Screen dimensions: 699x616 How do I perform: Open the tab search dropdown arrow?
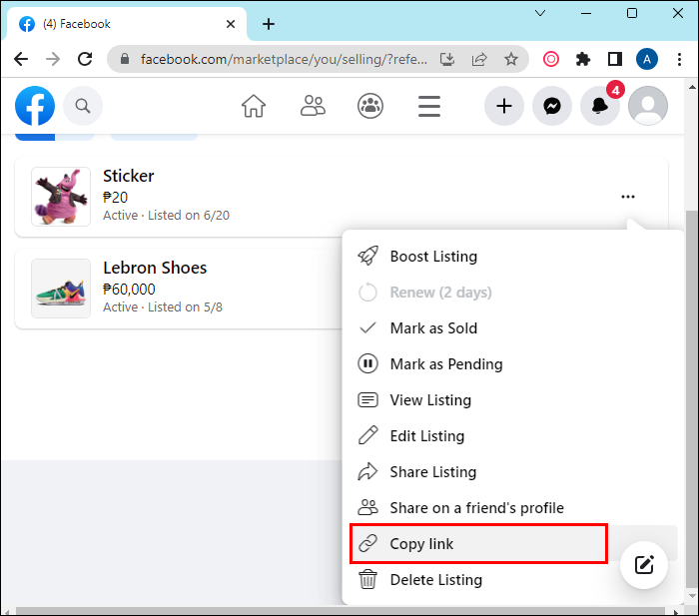tap(540, 13)
